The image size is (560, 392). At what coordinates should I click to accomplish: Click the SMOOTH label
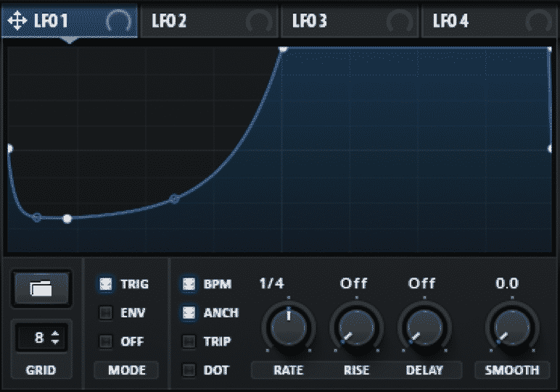(x=512, y=370)
